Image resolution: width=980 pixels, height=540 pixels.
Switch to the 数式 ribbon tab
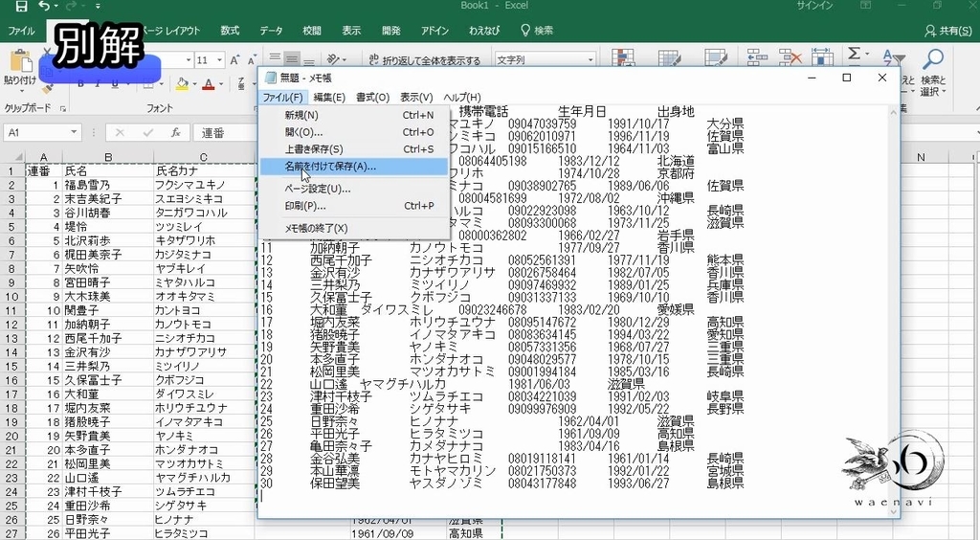click(x=230, y=30)
